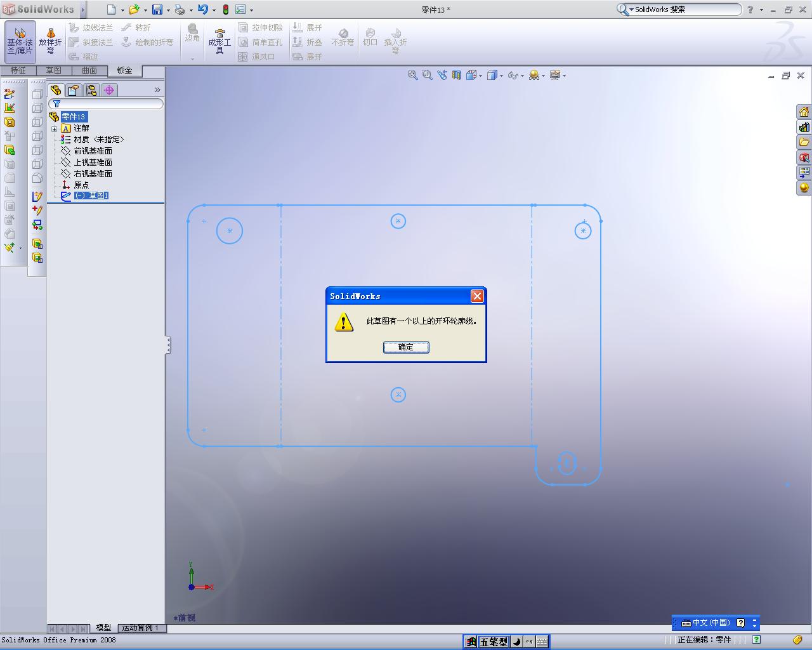Open the SolidWorks Resources house icon
812x650 pixels.
(x=804, y=112)
